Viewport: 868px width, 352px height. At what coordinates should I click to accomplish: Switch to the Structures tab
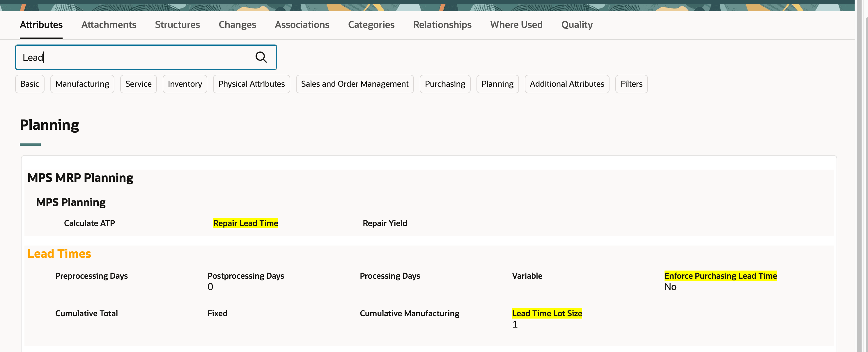(x=177, y=25)
